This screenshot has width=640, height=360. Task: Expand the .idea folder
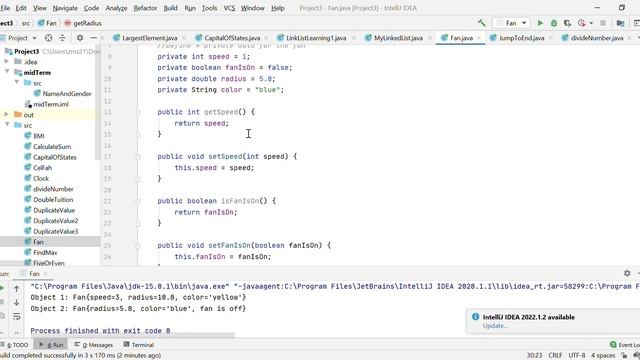(7, 62)
